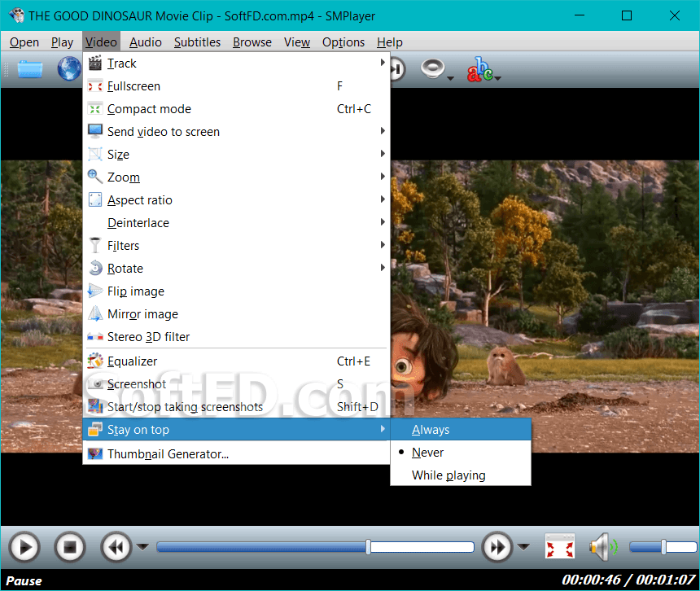
Task: Open the Help menu
Action: [x=390, y=42]
